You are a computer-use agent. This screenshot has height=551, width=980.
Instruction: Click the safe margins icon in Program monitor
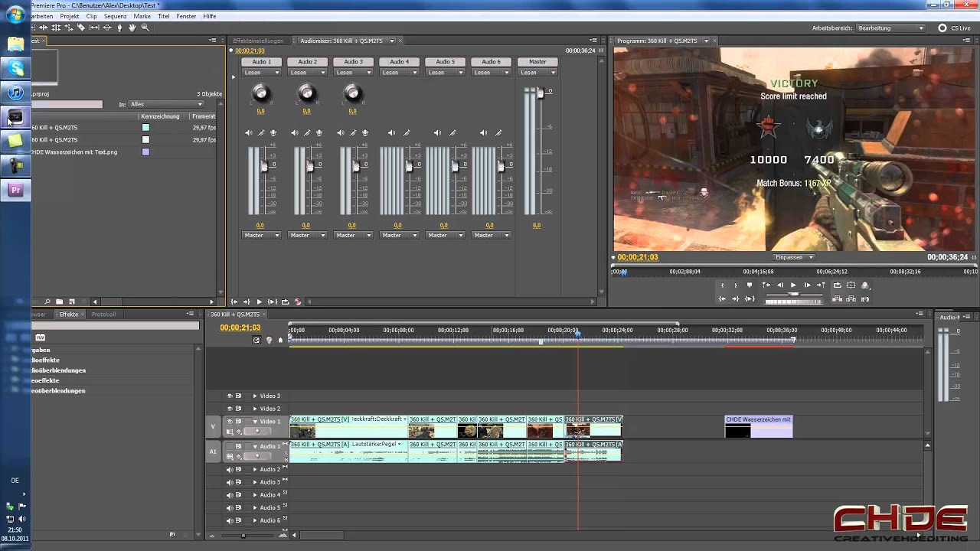(851, 285)
